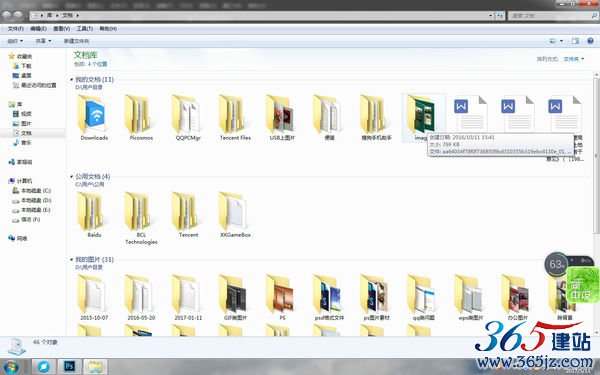Collapse the 我的图片 (31) group
600x375 pixels.
(x=72, y=259)
